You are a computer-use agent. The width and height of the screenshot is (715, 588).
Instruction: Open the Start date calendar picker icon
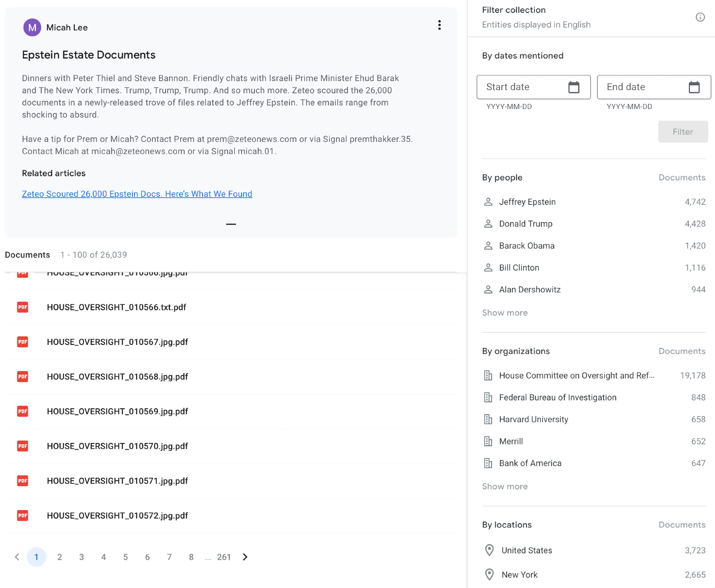click(x=573, y=87)
